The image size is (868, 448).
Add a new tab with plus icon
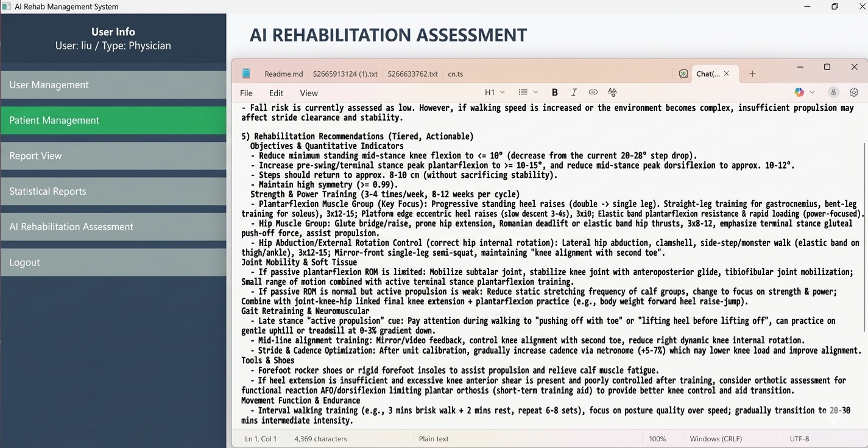[752, 74]
